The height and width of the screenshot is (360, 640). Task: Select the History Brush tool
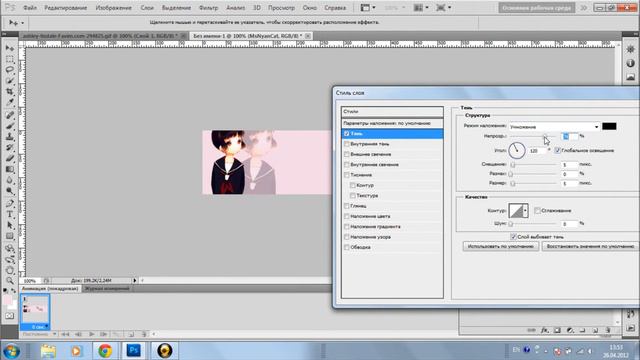[10, 147]
